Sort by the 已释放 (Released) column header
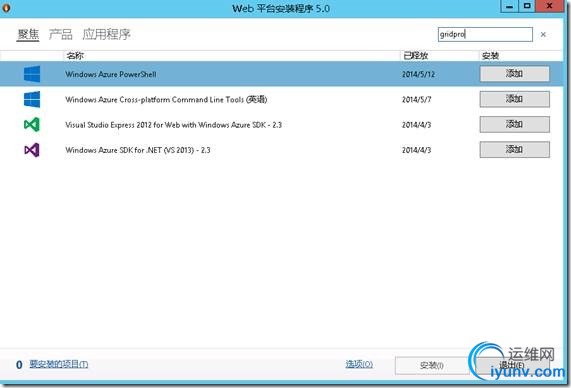 coord(416,55)
